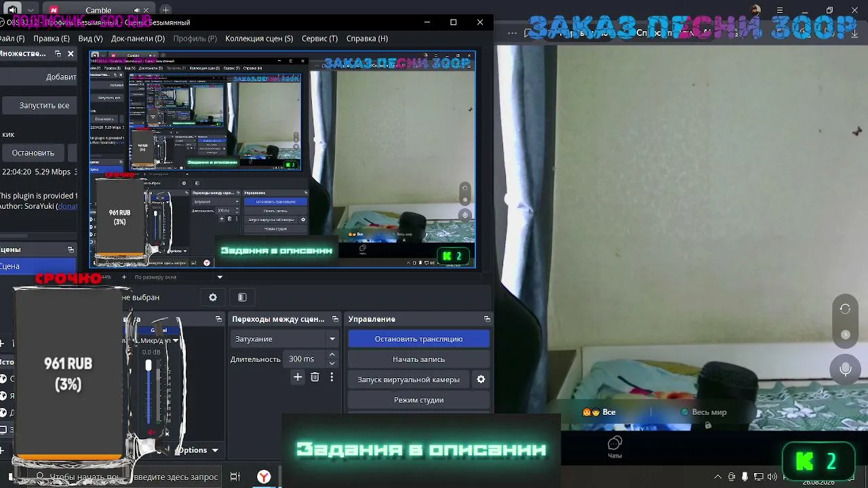Viewport: 868px width, 488px height.
Task: Zoom in the preview with the plus icon
Action: pos(123,277)
